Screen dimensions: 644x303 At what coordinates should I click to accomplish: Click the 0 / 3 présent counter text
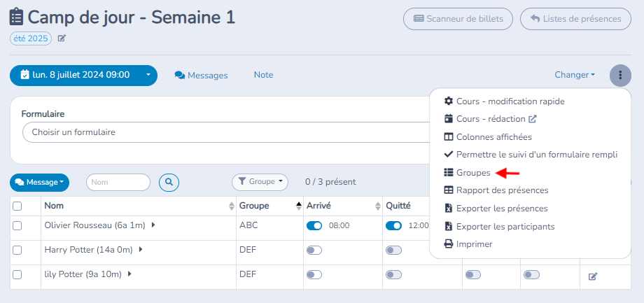coord(330,182)
